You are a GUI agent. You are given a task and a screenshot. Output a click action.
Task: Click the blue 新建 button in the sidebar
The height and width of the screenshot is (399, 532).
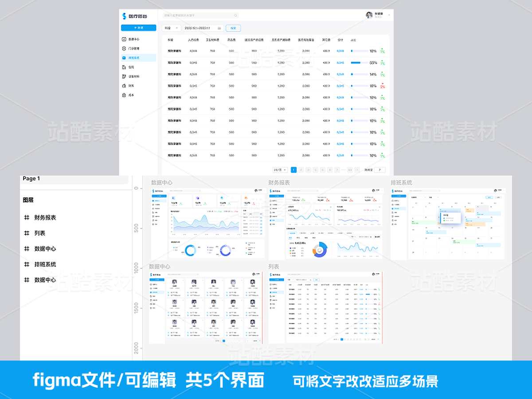pos(138,27)
